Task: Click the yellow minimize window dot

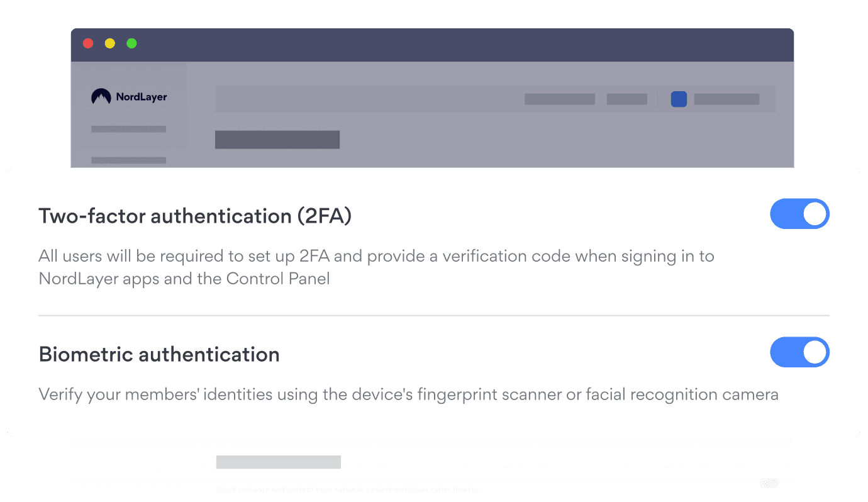Action: [x=109, y=43]
